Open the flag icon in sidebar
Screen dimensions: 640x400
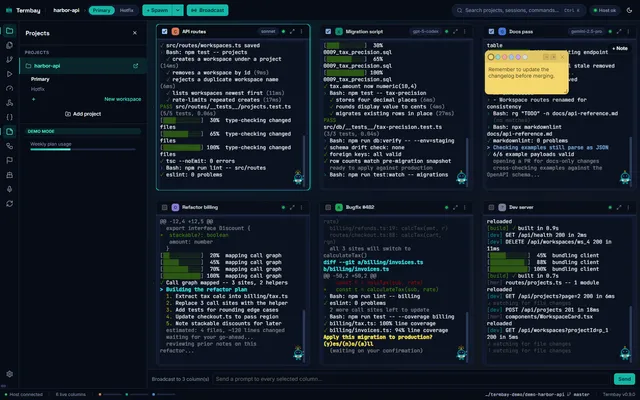point(9,160)
